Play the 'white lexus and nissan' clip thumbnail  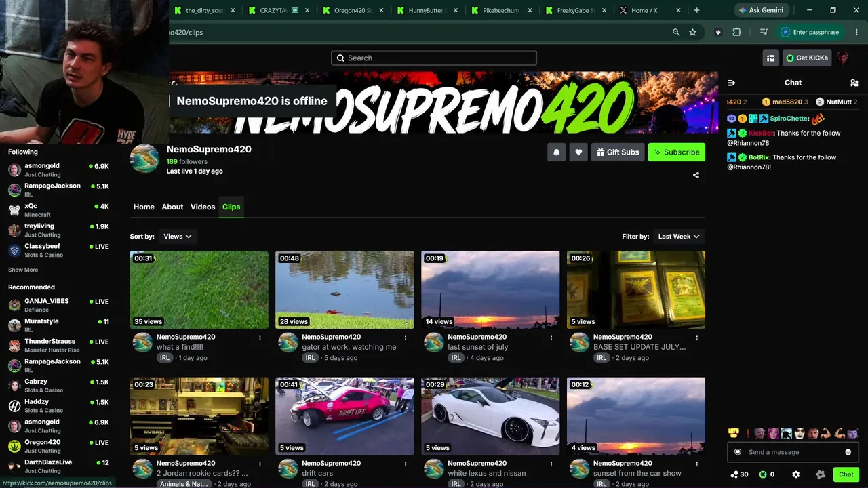tap(490, 416)
